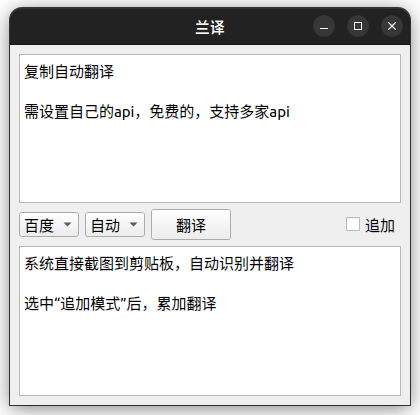Image resolution: width=420 pixels, height=415 pixels.
Task: Click the 兰译 title bar text
Action: tap(210, 27)
